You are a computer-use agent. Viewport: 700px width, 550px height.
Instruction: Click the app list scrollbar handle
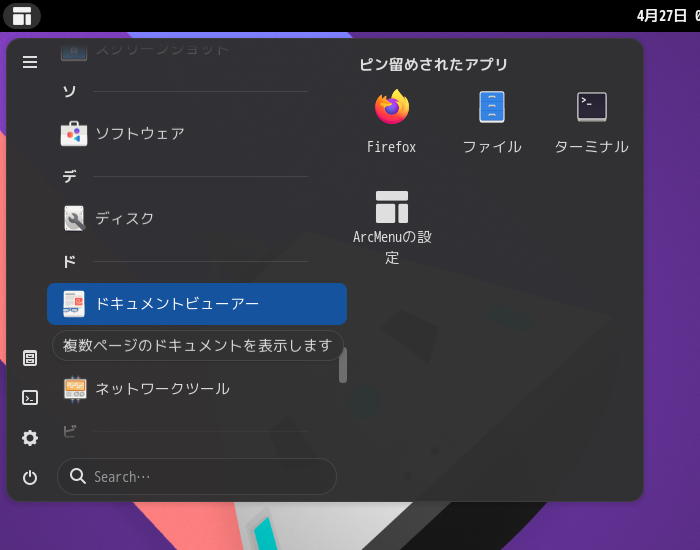pyautogui.click(x=343, y=365)
